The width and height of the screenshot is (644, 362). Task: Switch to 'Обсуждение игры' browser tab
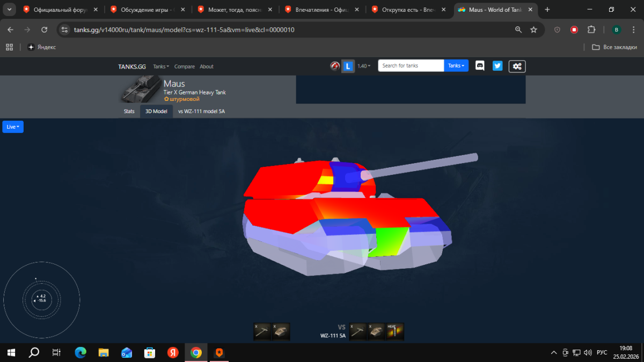click(149, 10)
